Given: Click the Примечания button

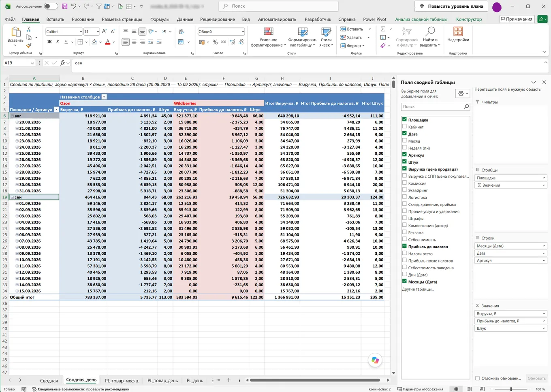Looking at the screenshot, I should coord(517,19).
